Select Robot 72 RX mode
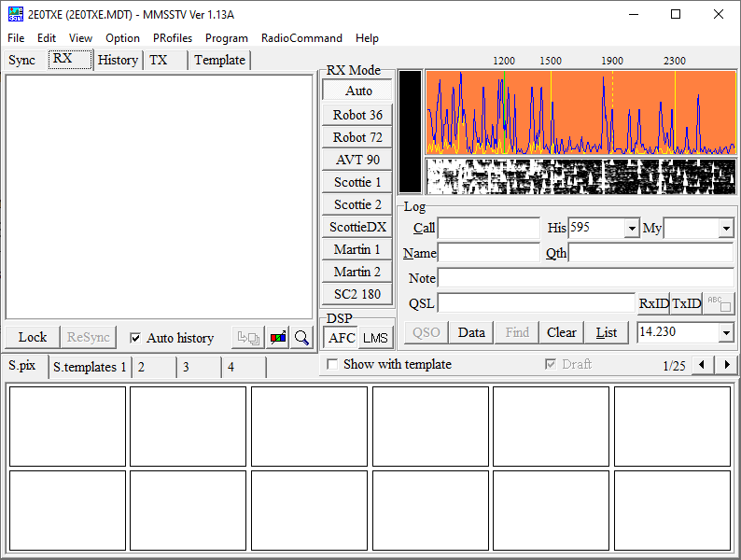The height and width of the screenshot is (560, 741). (x=357, y=137)
